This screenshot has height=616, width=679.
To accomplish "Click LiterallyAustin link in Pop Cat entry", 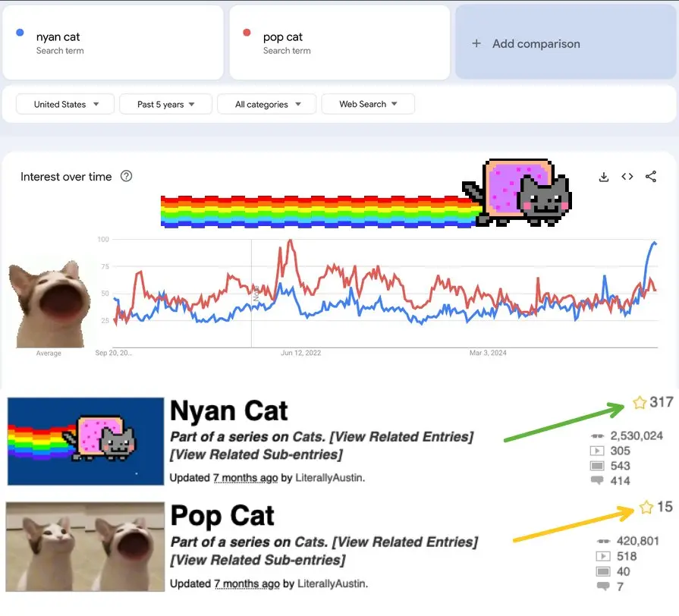I will tap(332, 584).
